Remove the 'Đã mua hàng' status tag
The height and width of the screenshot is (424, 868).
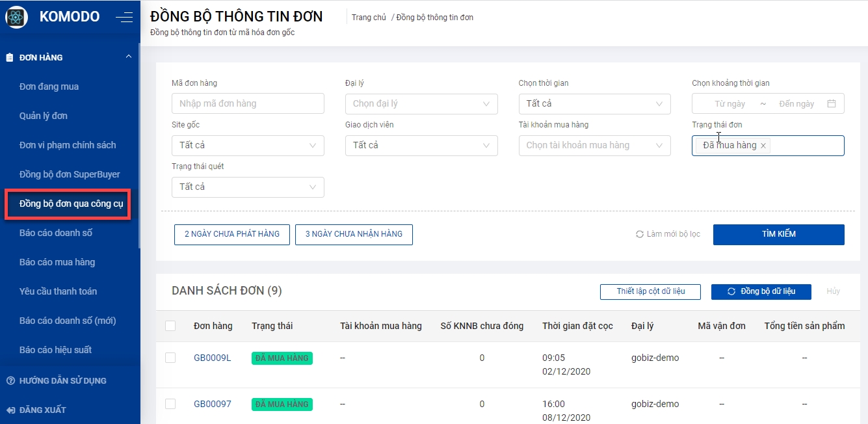(763, 146)
